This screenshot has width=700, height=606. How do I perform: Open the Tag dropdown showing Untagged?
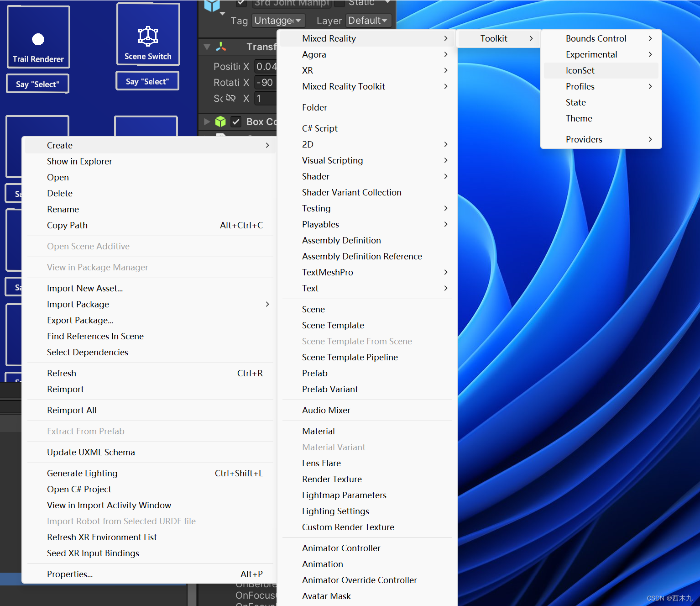(x=278, y=21)
